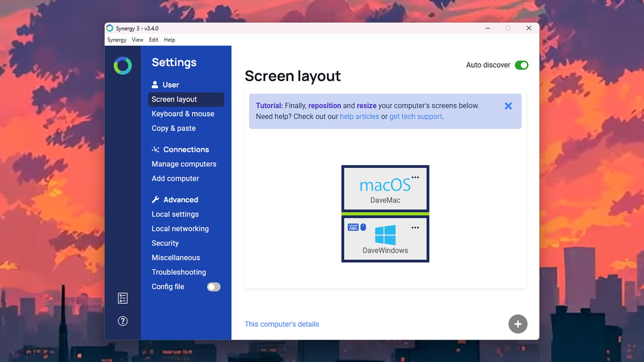Click the Advanced section wrench icon
The width and height of the screenshot is (644, 362).
(156, 200)
